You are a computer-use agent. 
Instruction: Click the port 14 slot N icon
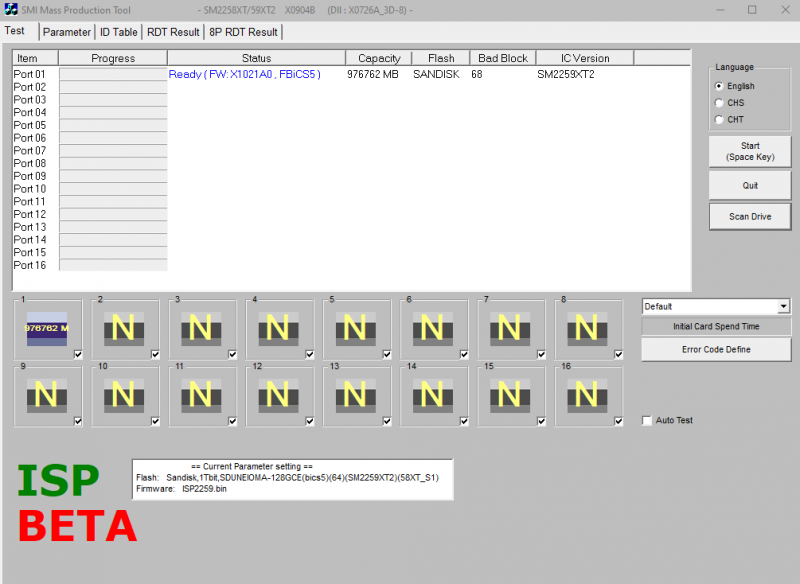[x=432, y=395]
